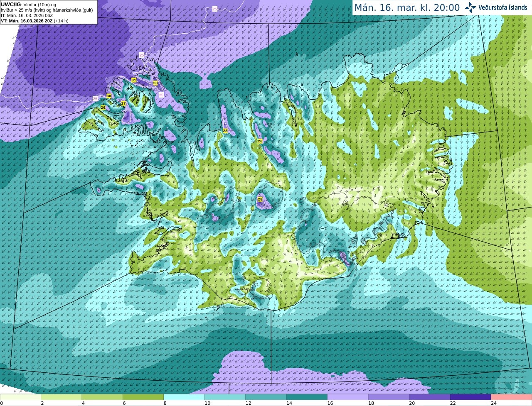
Task: Click the yellow 27 gust marker
Action: (x=123, y=103)
